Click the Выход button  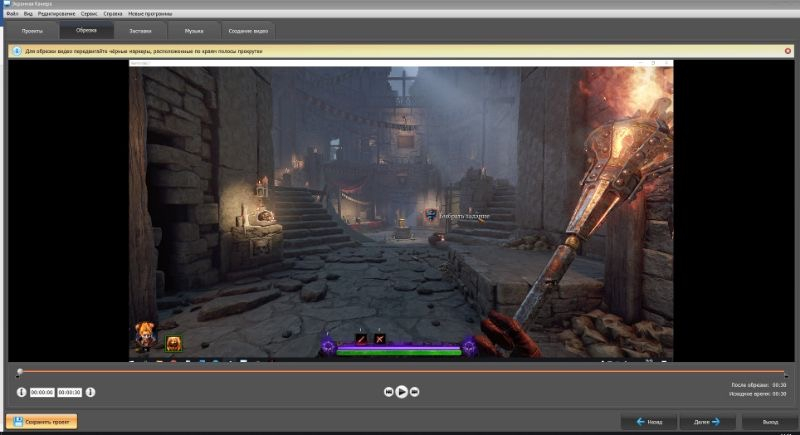[x=770, y=422]
